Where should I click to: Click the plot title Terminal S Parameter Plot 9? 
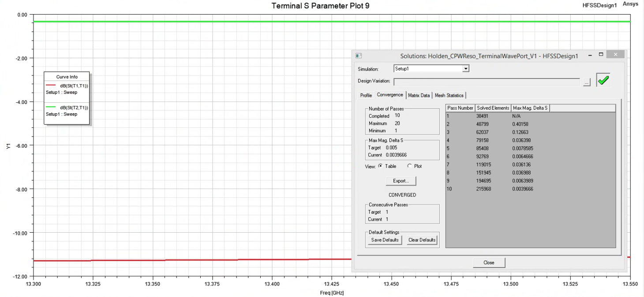point(321,6)
